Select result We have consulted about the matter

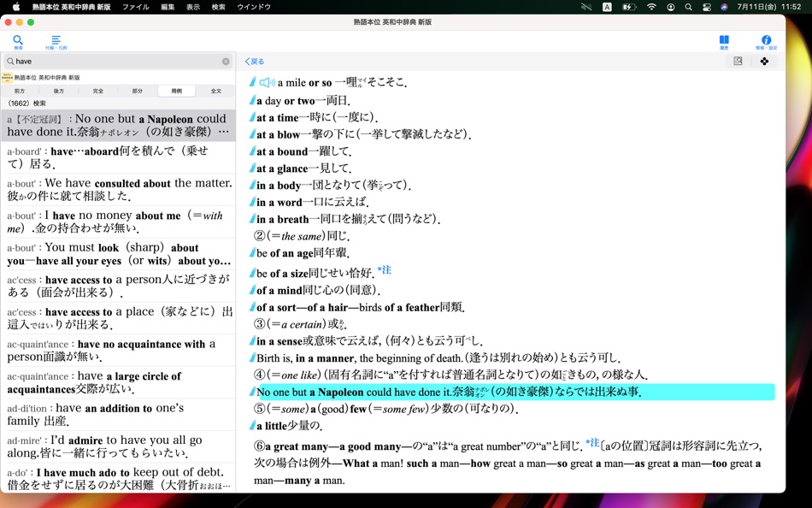(118, 189)
